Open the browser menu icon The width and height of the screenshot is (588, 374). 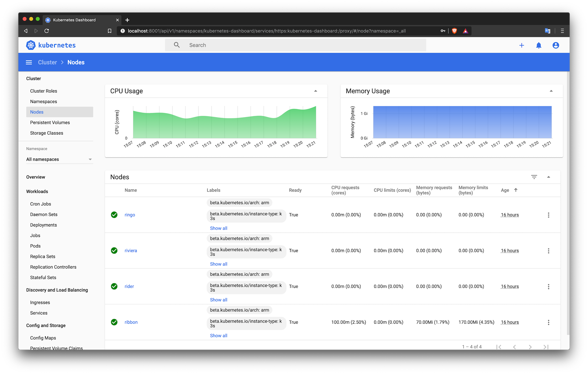click(x=562, y=31)
